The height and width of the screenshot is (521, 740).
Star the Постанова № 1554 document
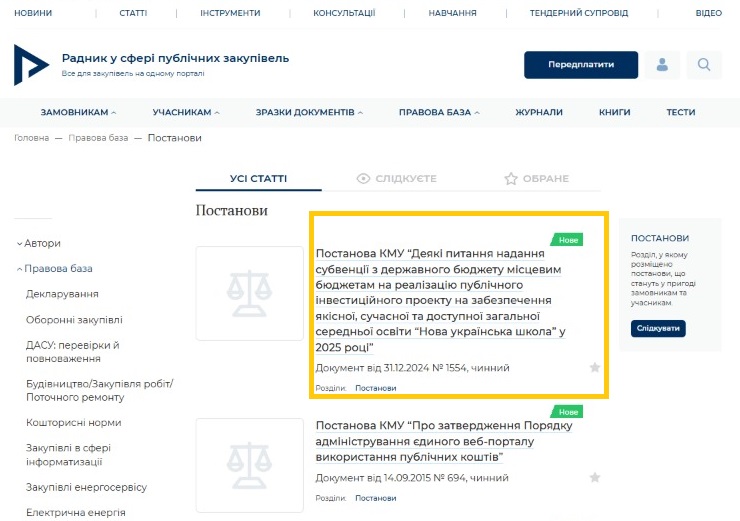[x=595, y=368]
